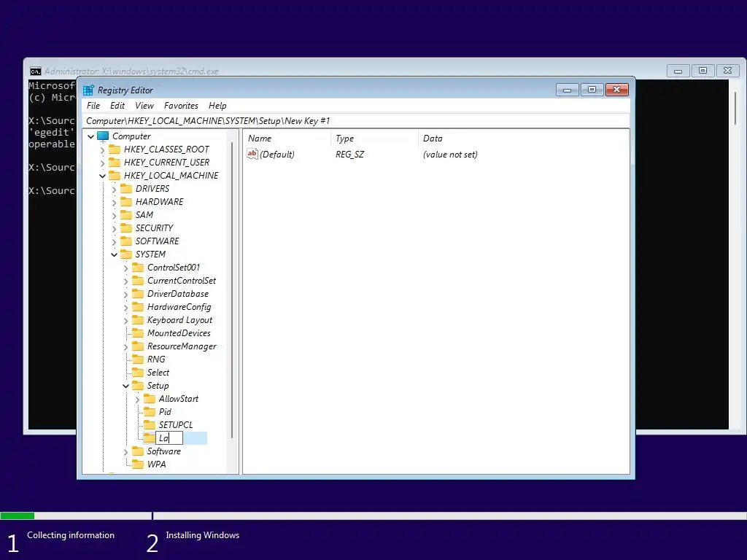
Task: Collapse the Computer root node
Action: (x=90, y=136)
